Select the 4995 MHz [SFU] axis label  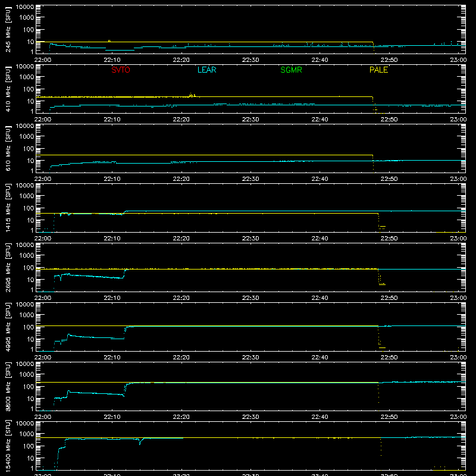point(8,327)
